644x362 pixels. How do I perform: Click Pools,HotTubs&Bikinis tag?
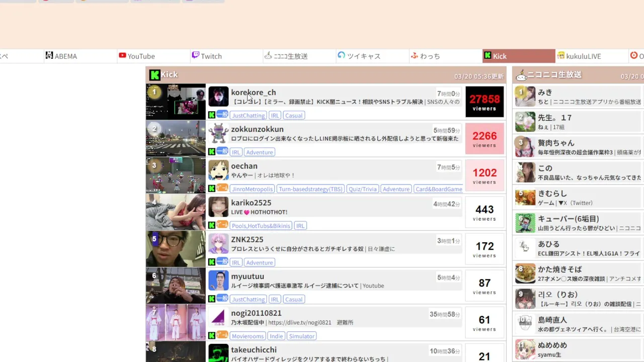click(x=261, y=226)
